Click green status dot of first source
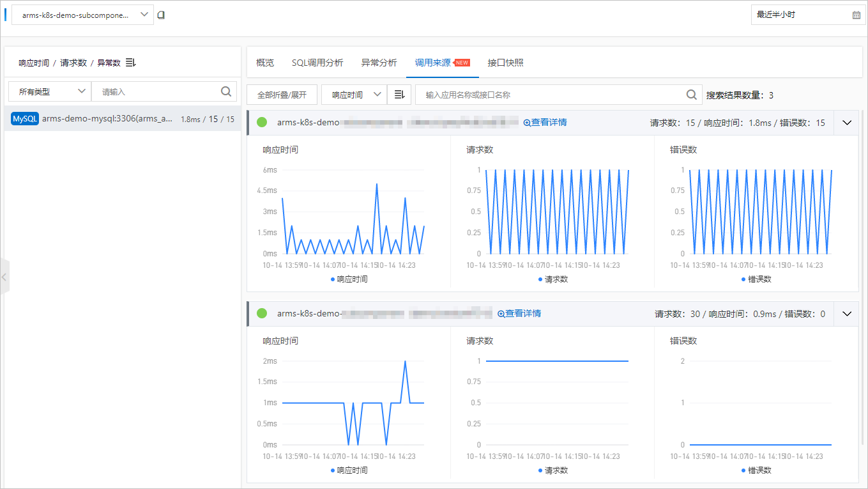The height and width of the screenshot is (489, 868). click(x=262, y=122)
